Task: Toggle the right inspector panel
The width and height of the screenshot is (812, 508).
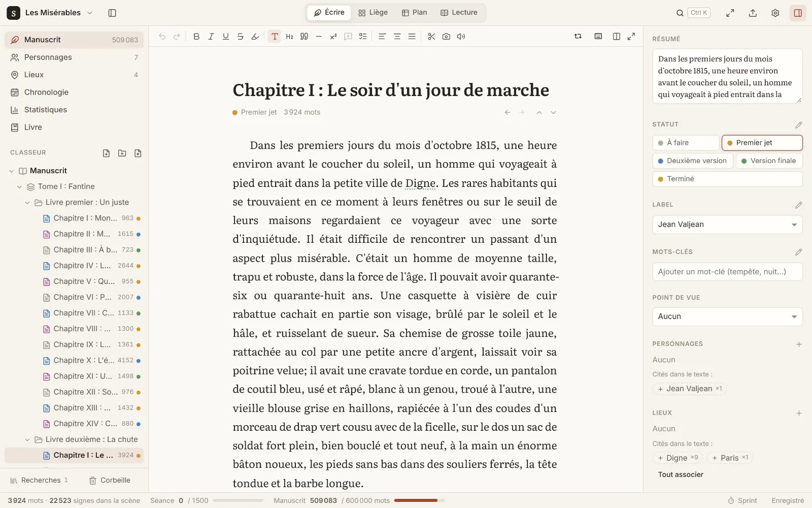Action: [798, 13]
